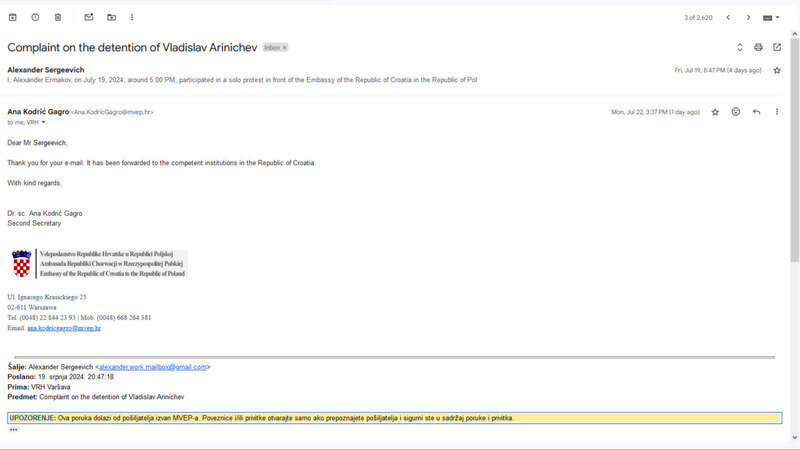800x450 pixels.
Task: Open More menu on Ana's reply
Action: (x=777, y=112)
